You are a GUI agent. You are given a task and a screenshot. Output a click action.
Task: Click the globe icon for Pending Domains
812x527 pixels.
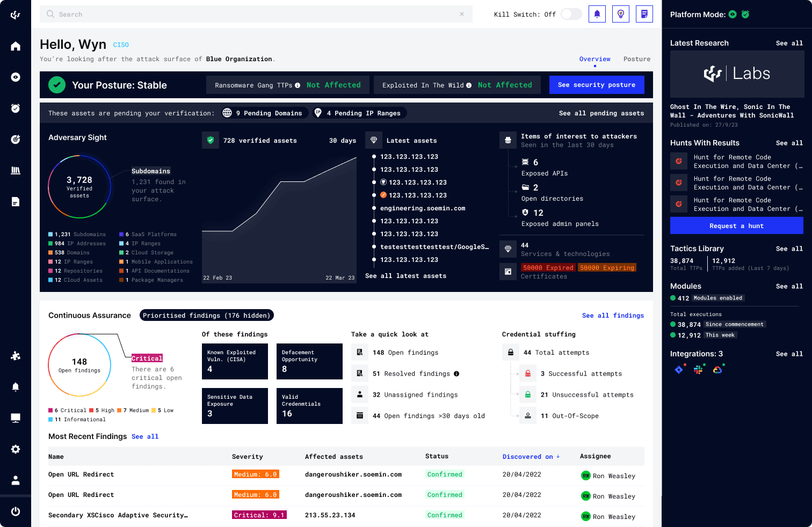pyautogui.click(x=227, y=113)
